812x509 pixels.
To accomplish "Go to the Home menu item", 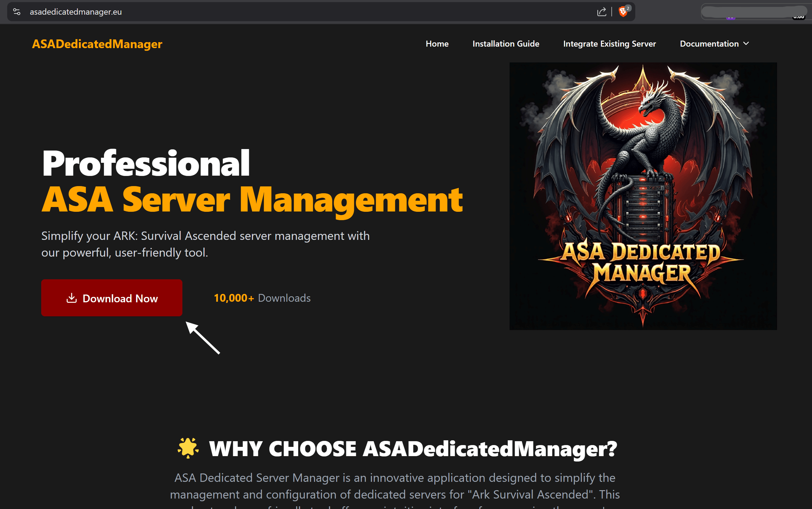I will click(x=437, y=44).
